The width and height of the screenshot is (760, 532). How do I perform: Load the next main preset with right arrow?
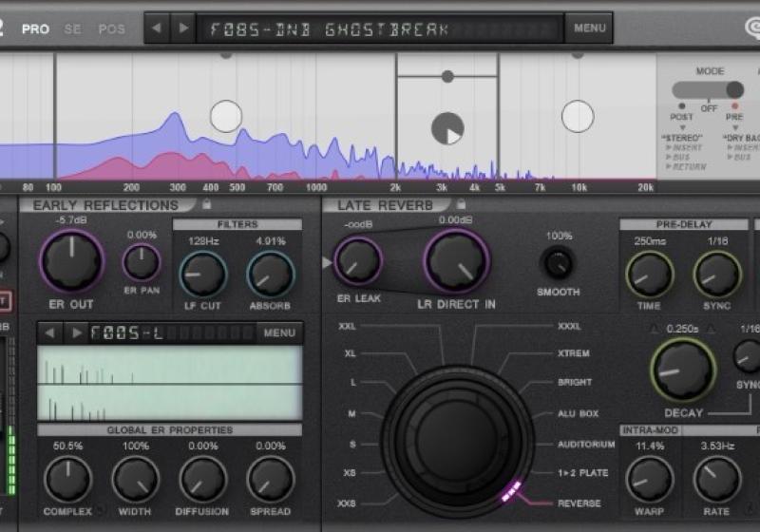(x=182, y=28)
